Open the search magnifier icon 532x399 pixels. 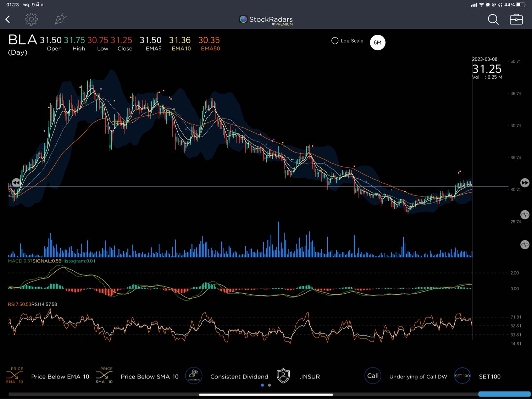pos(493,19)
